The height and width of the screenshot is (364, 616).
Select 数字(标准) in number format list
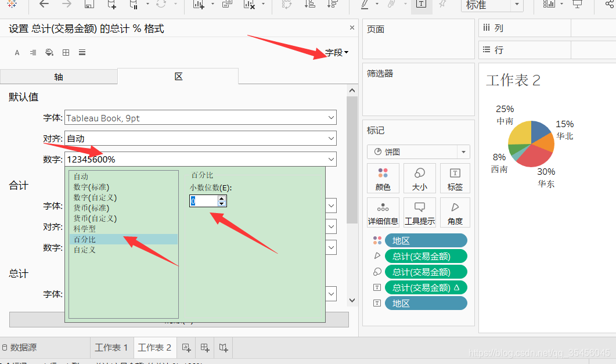point(123,188)
